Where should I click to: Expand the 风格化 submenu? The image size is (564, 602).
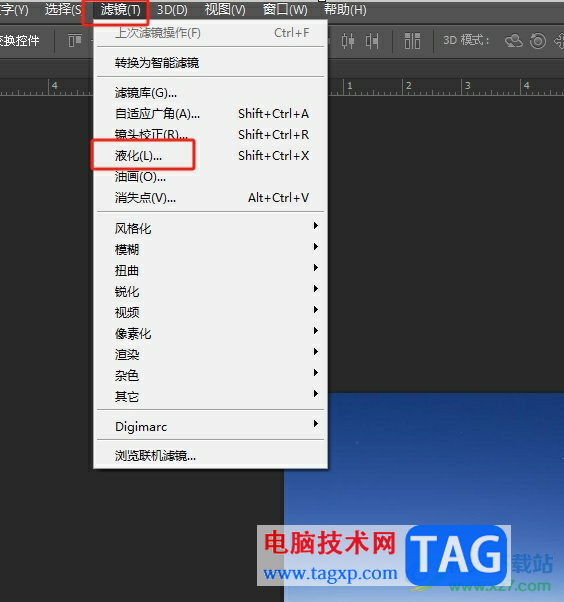click(x=210, y=228)
